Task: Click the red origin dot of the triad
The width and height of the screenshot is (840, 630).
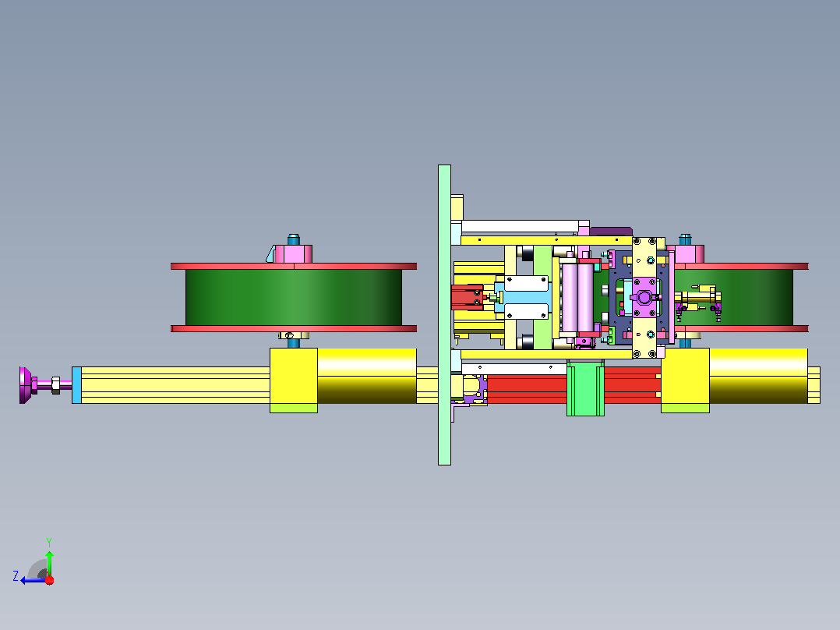Action: pyautogui.click(x=50, y=580)
